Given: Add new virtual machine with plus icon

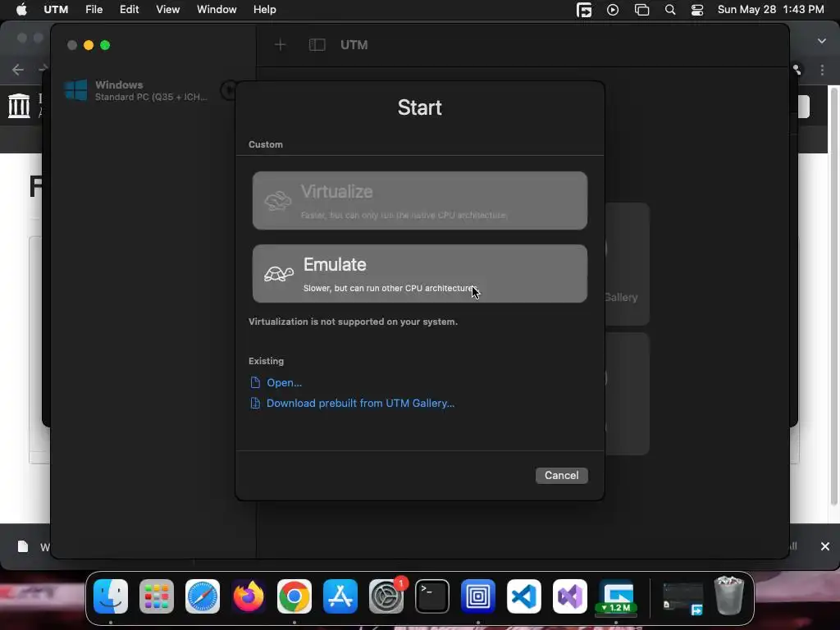Looking at the screenshot, I should [x=281, y=45].
